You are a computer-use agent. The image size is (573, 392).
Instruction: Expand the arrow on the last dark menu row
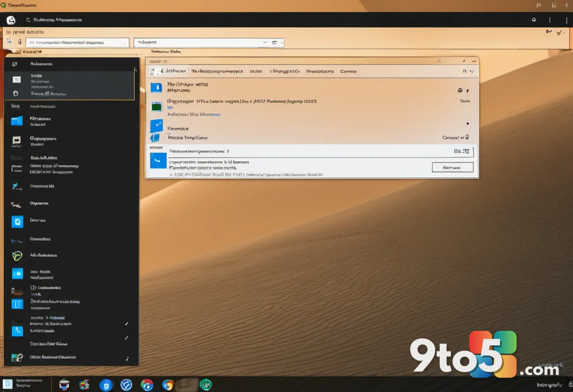127,359
